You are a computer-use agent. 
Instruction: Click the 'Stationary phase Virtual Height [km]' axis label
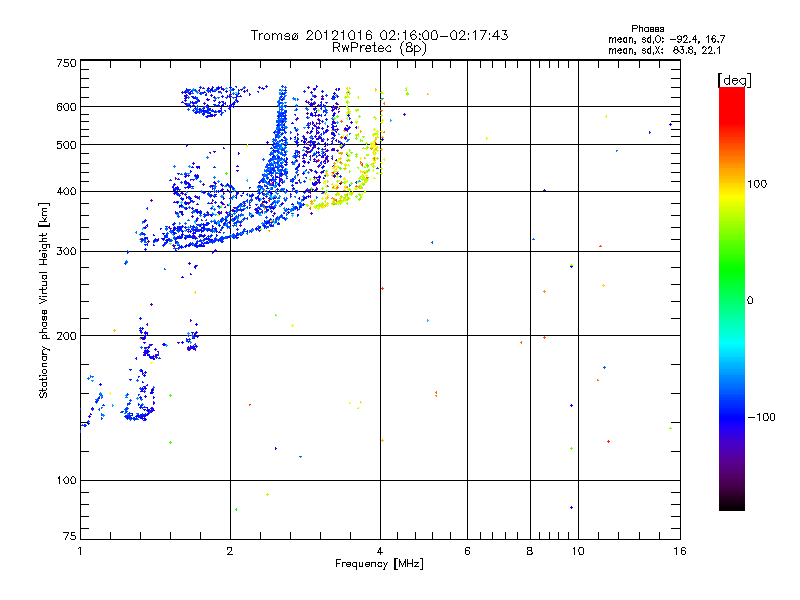(43, 300)
